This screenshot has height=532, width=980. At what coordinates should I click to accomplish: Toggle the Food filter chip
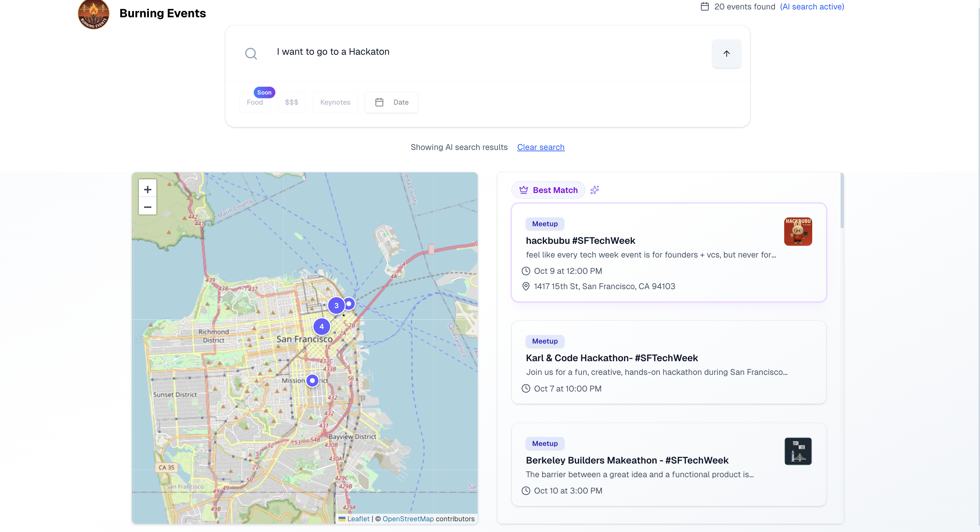(x=254, y=102)
